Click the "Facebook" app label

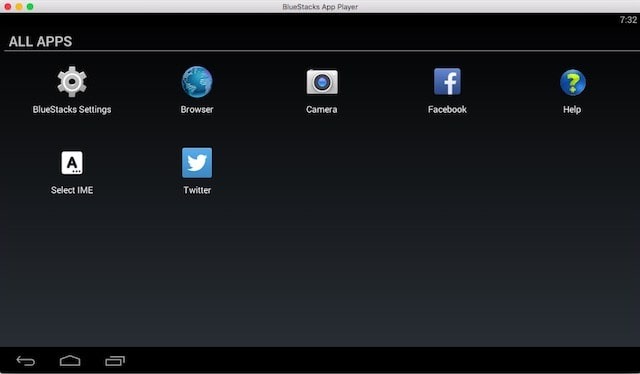447,109
